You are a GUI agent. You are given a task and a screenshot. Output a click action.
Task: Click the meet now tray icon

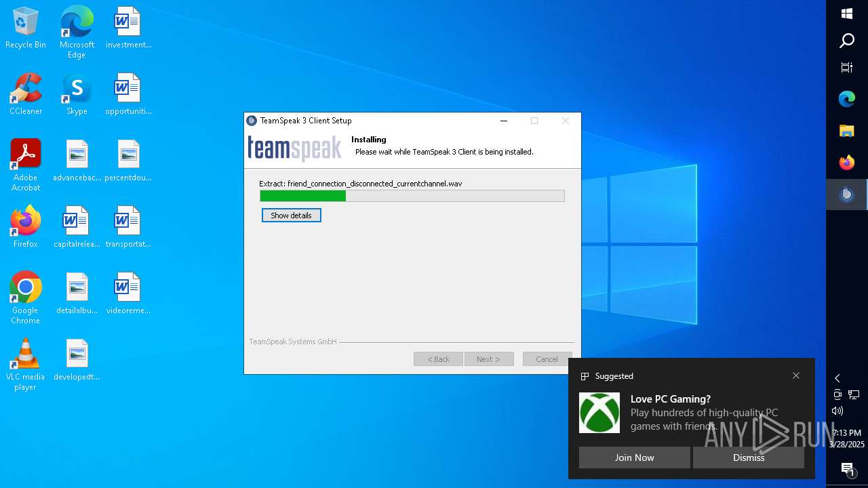pyautogui.click(x=837, y=394)
